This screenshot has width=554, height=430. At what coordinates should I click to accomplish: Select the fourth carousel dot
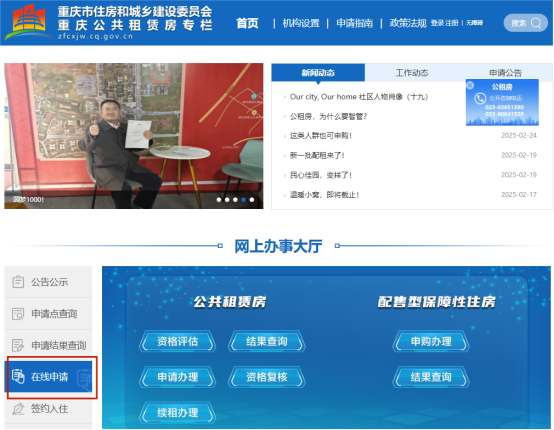click(x=243, y=200)
